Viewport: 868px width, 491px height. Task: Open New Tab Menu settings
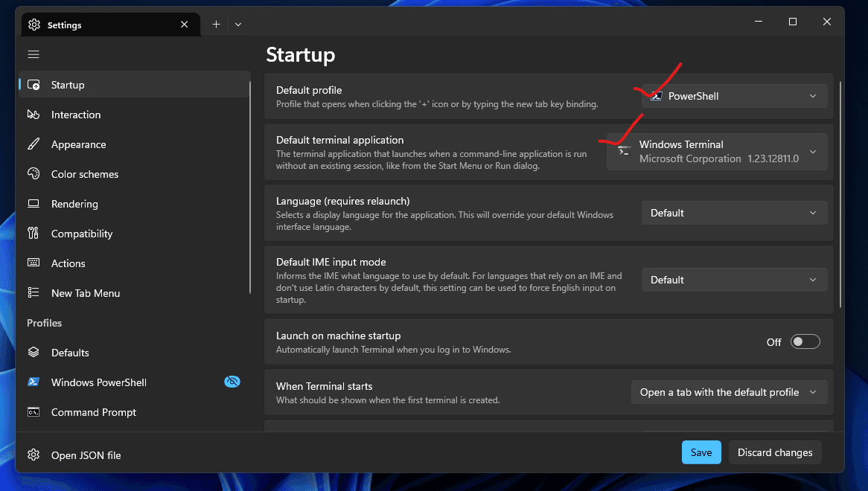135,294
